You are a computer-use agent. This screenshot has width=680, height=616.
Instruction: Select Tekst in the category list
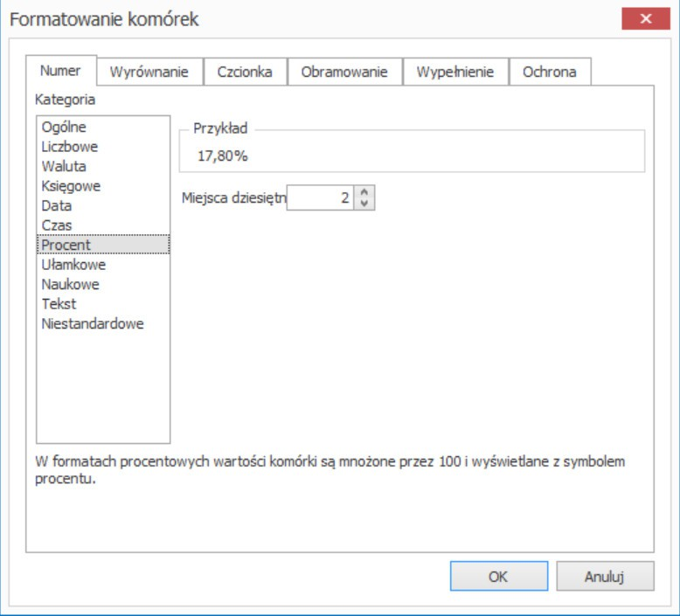pos(59,304)
